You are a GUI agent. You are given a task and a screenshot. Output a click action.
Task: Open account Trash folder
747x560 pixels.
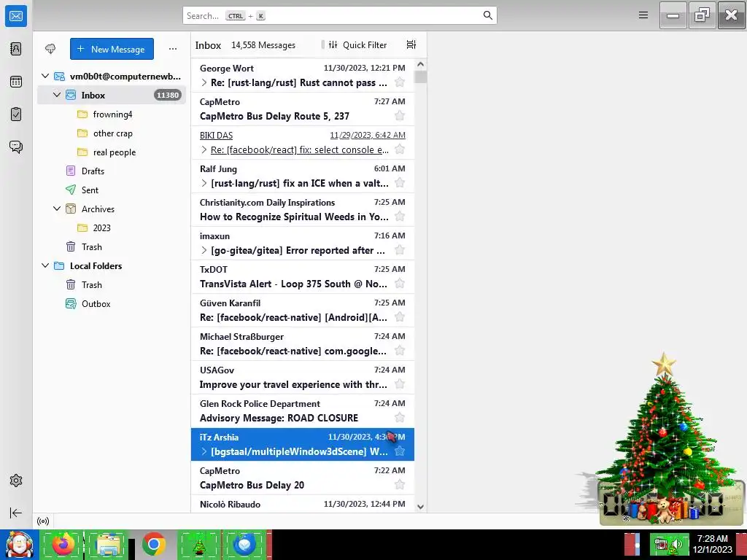112,246
